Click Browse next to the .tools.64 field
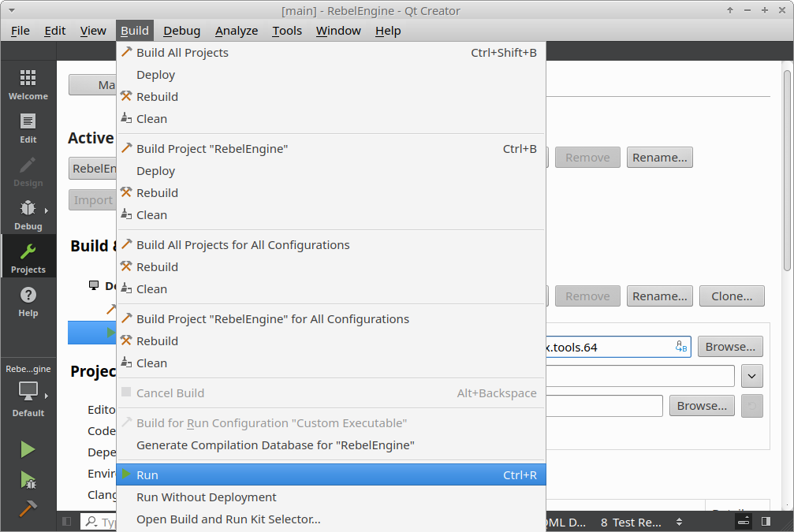 pos(730,347)
